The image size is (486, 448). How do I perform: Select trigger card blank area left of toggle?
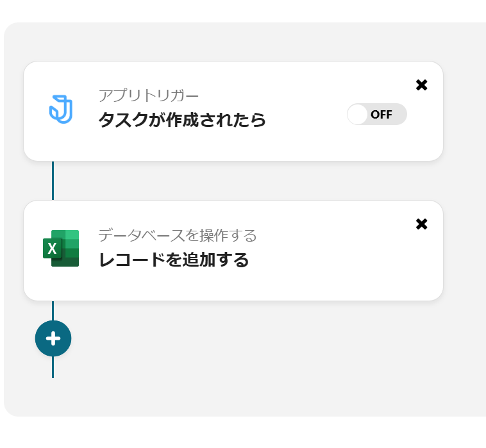coord(301,138)
